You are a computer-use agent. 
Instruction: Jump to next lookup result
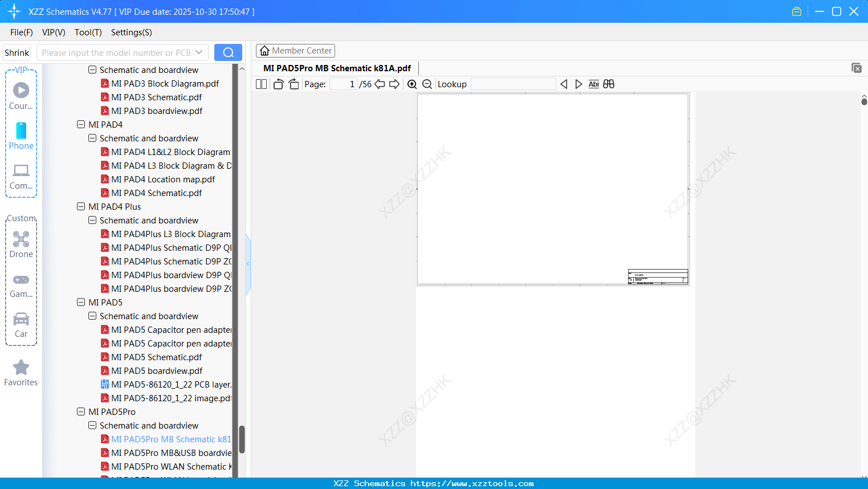(x=578, y=84)
